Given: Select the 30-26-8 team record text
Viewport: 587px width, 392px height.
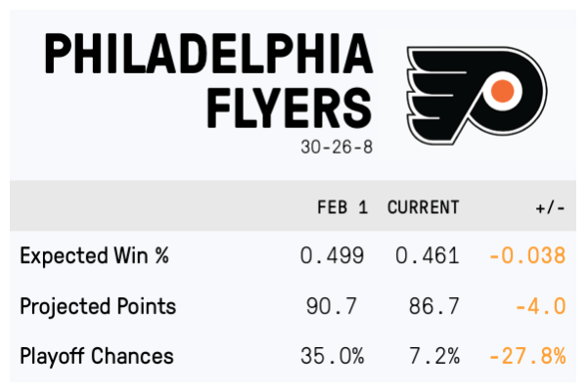Looking at the screenshot, I should point(339,149).
